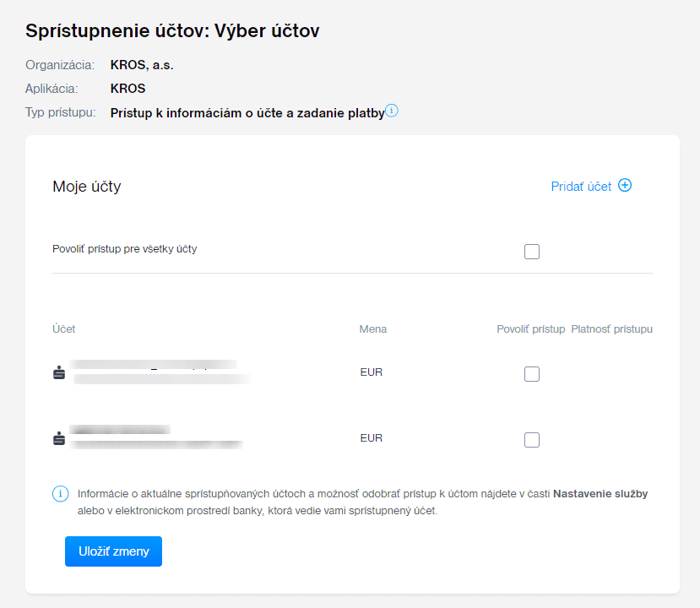The height and width of the screenshot is (608, 700).
Task: Select the EUR currency in first account row
Action: 372,372
